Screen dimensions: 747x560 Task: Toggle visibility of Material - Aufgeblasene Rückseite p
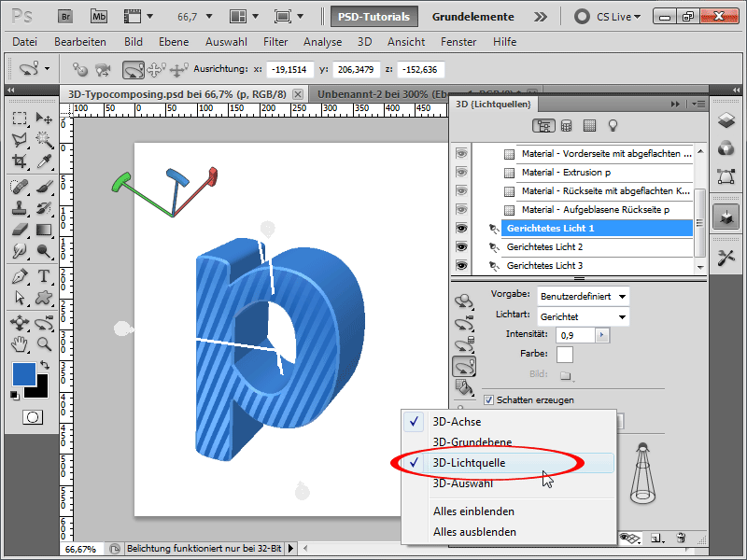click(x=461, y=209)
